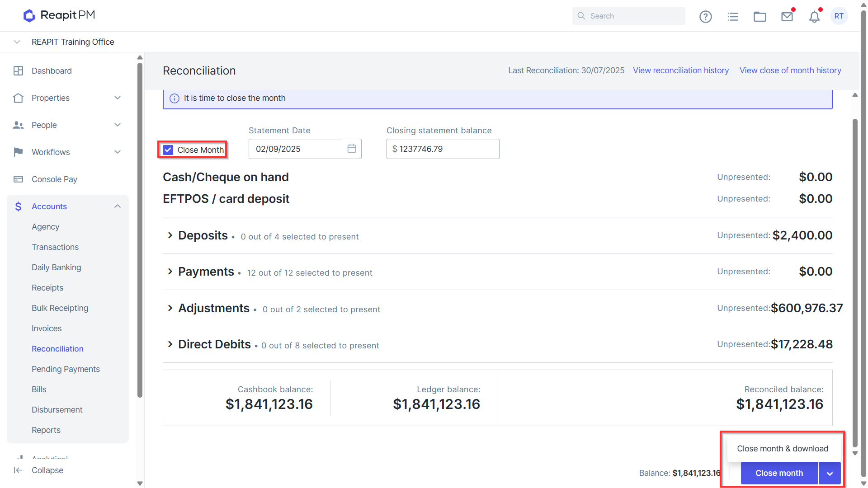Open View reconciliation history link
The width and height of the screenshot is (868, 488).
(681, 70)
